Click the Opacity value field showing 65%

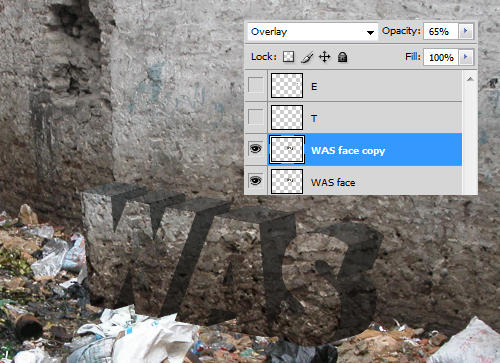(441, 31)
